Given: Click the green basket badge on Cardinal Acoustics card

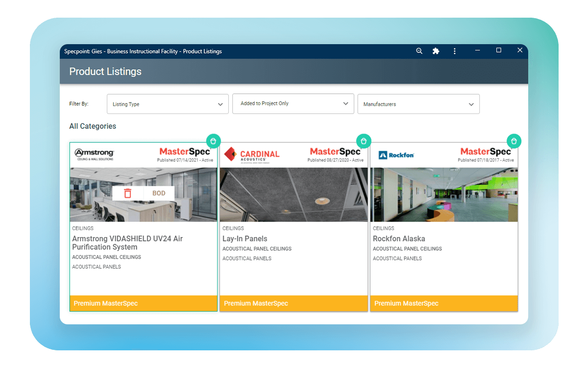Looking at the screenshot, I should tap(364, 141).
